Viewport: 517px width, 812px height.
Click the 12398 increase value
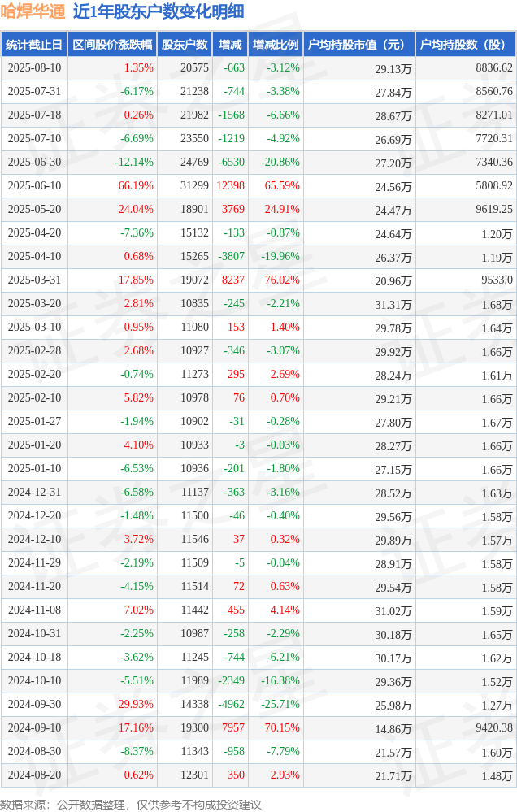point(231,185)
